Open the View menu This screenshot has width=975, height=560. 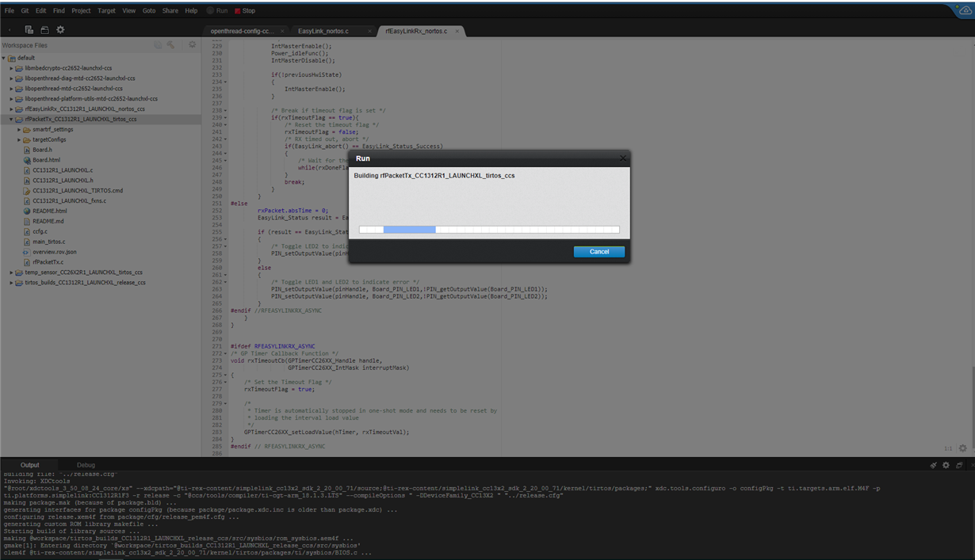tap(128, 11)
